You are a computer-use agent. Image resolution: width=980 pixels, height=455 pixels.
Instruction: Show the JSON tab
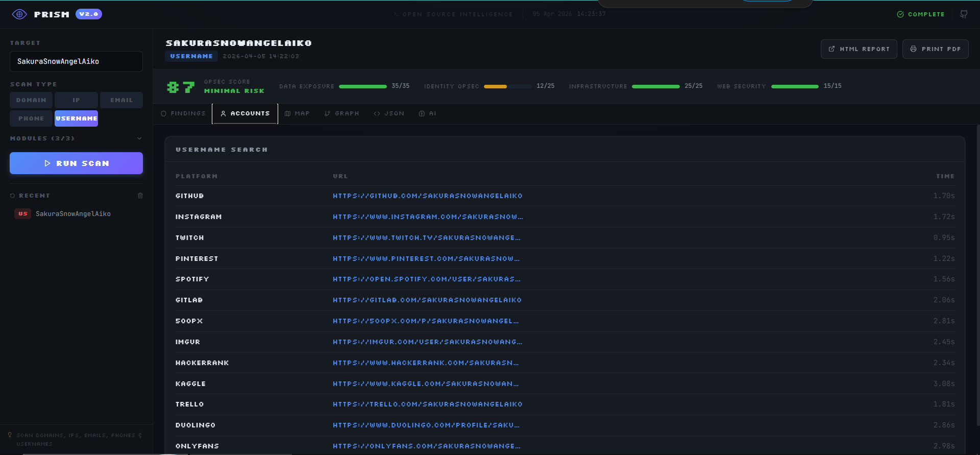pos(389,113)
